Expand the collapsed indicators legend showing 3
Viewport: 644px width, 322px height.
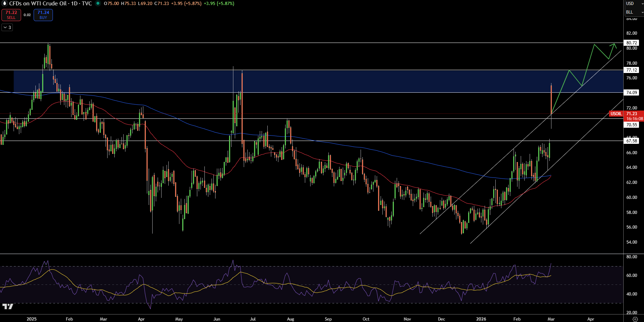coord(7,27)
